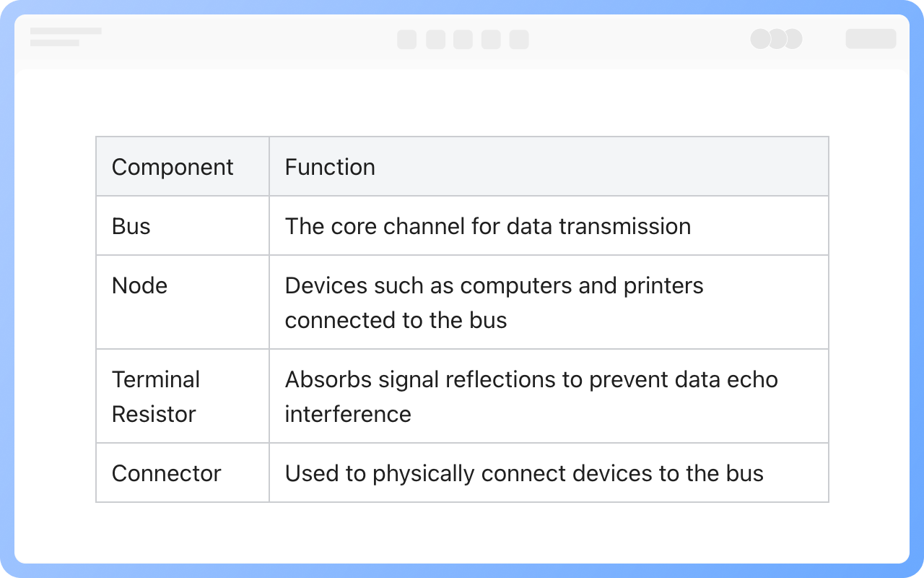Screen dimensions: 924x578
Task: Click the second gray toolbar square placeholder
Action: [x=435, y=39]
